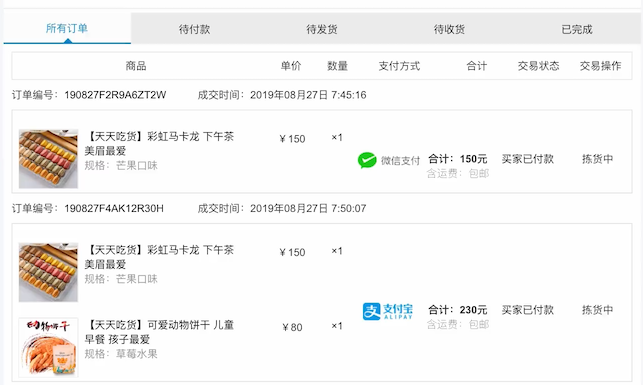Open the first order's 彩虹马卡龙 product title
This screenshot has height=385, width=643.
pos(159,143)
